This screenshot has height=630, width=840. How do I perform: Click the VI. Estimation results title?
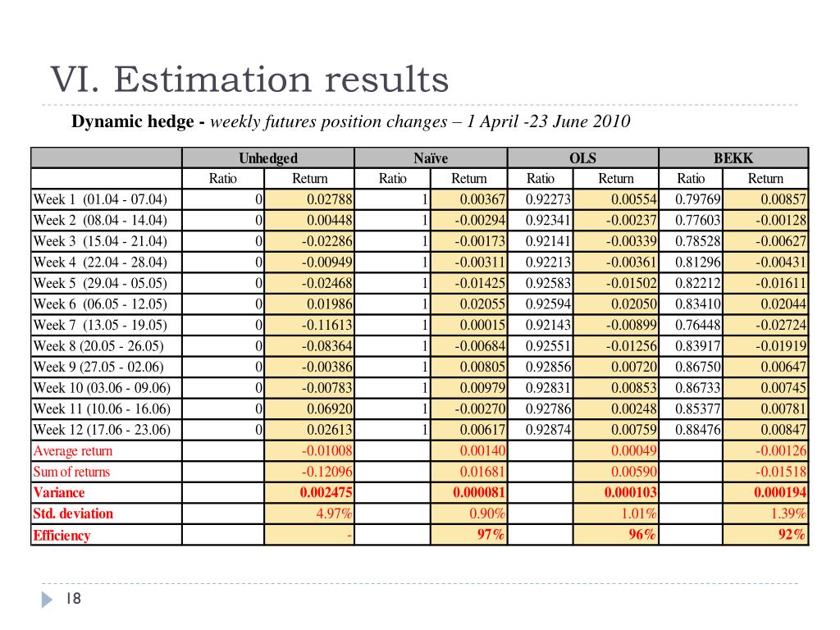pos(249,80)
